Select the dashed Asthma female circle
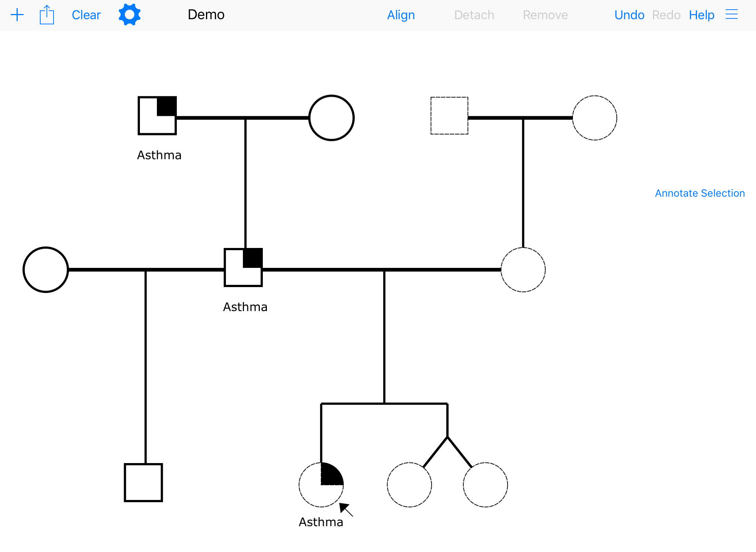The width and height of the screenshot is (756, 552). tap(321, 485)
